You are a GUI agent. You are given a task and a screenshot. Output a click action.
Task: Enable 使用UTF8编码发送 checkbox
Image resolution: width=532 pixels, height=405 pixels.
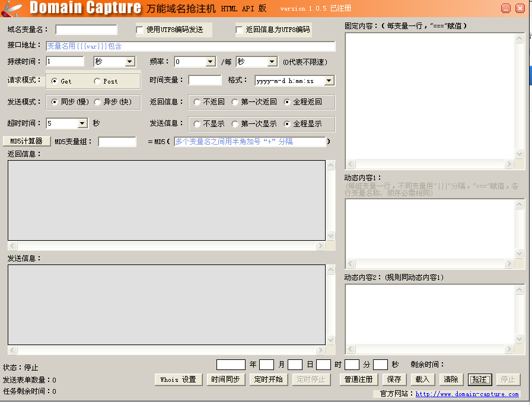point(140,30)
